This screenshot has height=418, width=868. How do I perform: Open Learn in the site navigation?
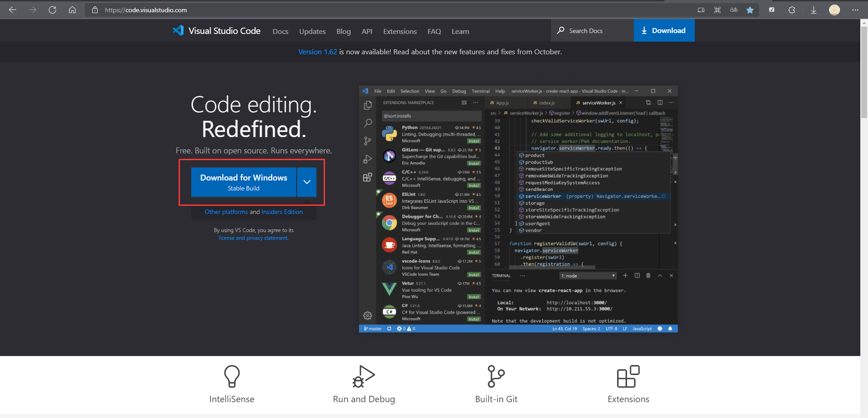point(460,31)
